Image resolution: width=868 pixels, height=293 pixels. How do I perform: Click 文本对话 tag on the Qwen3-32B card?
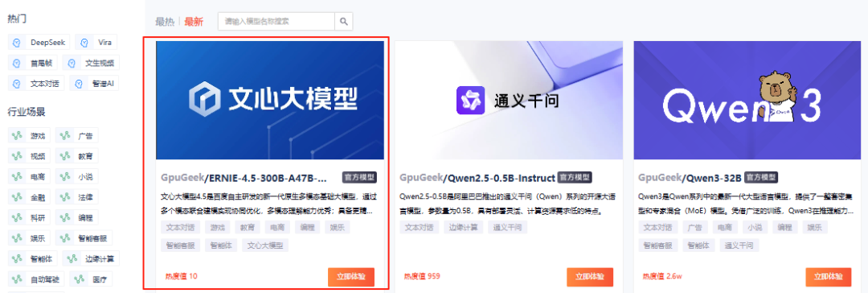coord(658,227)
